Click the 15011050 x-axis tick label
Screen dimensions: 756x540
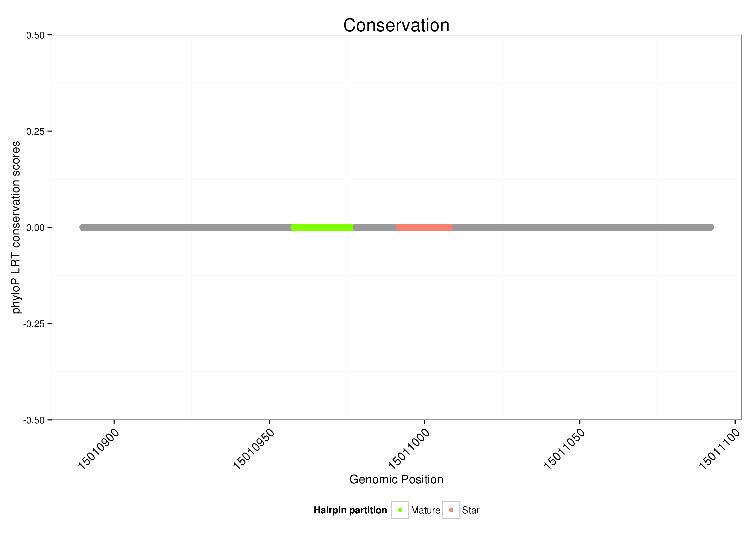(x=564, y=448)
